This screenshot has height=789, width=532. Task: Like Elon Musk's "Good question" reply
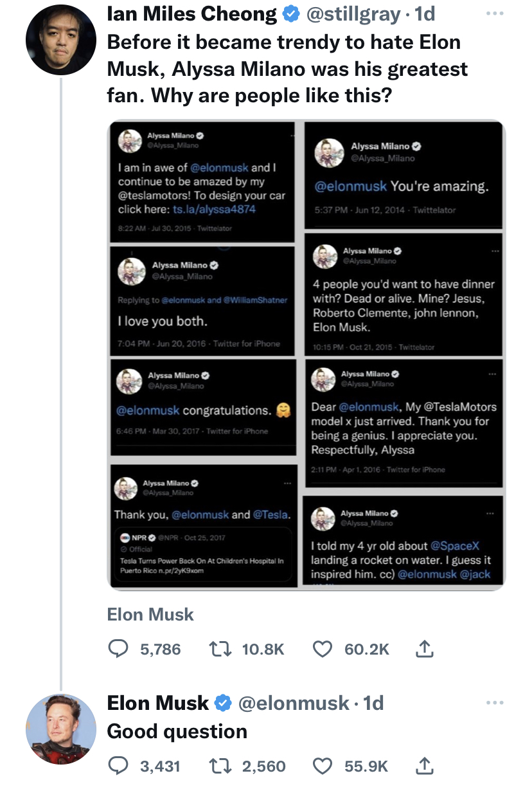click(x=323, y=766)
